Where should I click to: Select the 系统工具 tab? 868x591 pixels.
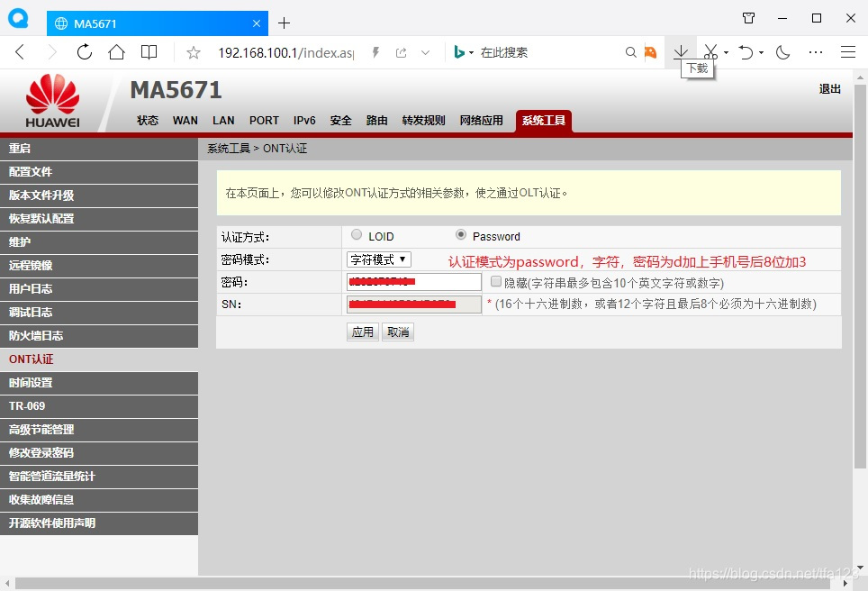click(544, 121)
